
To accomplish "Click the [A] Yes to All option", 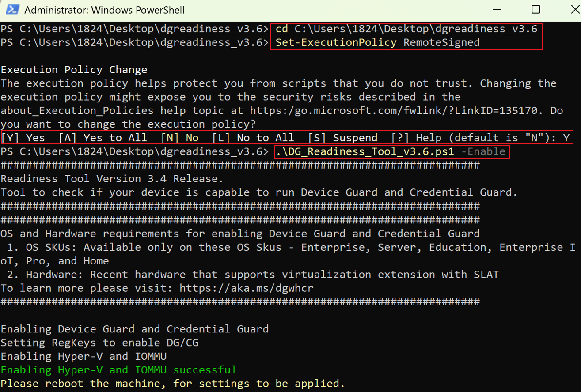I will click(x=103, y=138).
